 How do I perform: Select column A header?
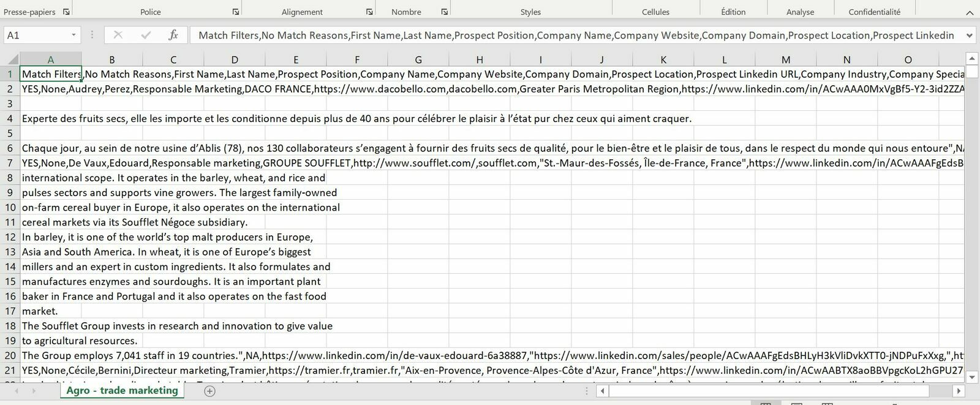point(51,59)
